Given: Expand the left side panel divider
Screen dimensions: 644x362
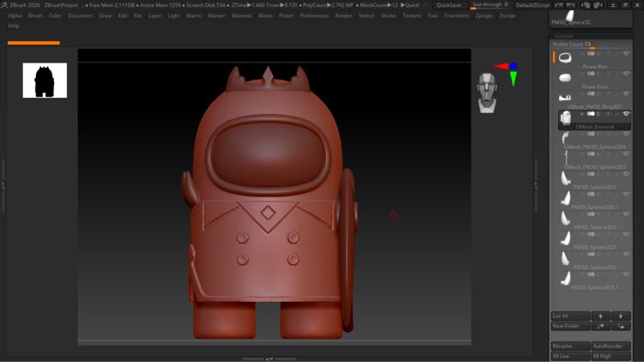Looking at the screenshot, I should 3,185.
